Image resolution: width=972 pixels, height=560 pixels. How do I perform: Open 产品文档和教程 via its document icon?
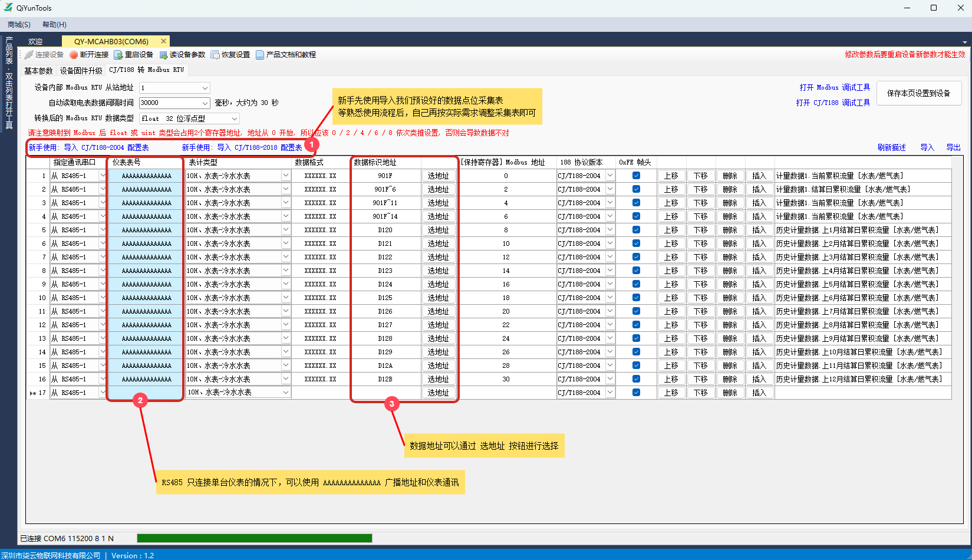(x=259, y=54)
